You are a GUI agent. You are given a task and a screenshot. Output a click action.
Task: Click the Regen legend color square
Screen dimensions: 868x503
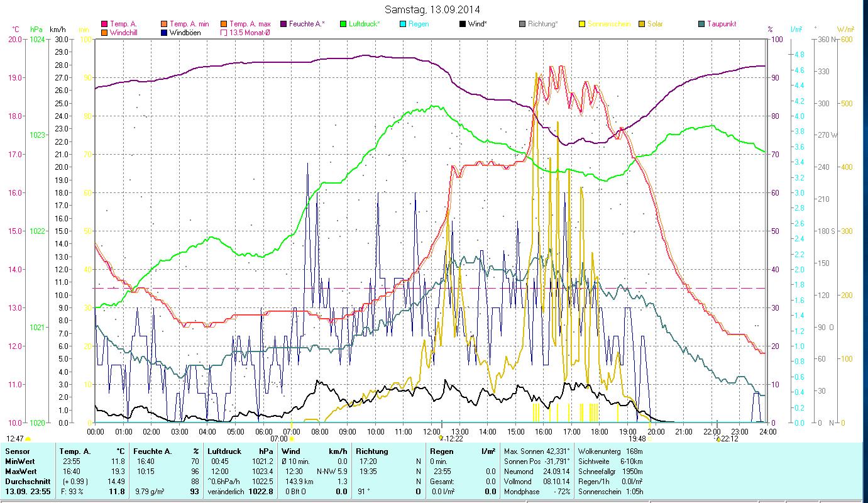[x=402, y=24]
